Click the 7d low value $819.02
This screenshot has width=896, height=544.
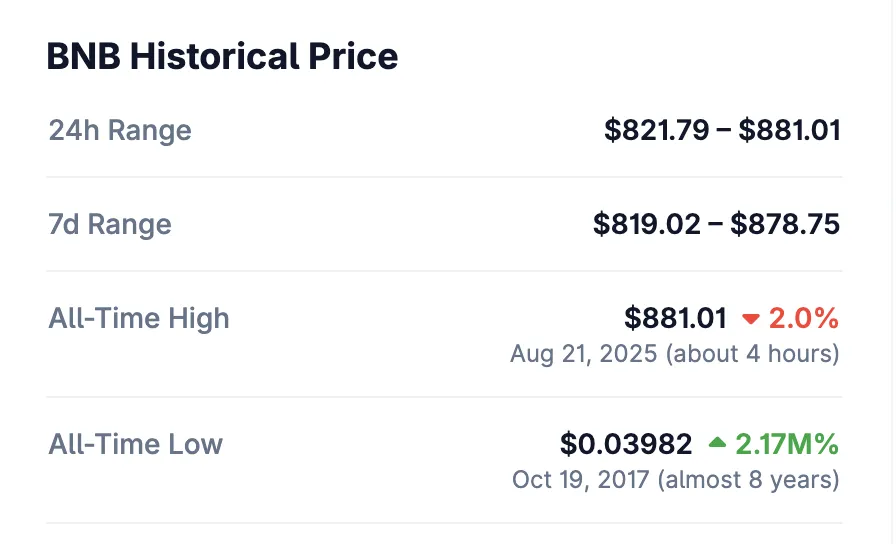click(646, 224)
